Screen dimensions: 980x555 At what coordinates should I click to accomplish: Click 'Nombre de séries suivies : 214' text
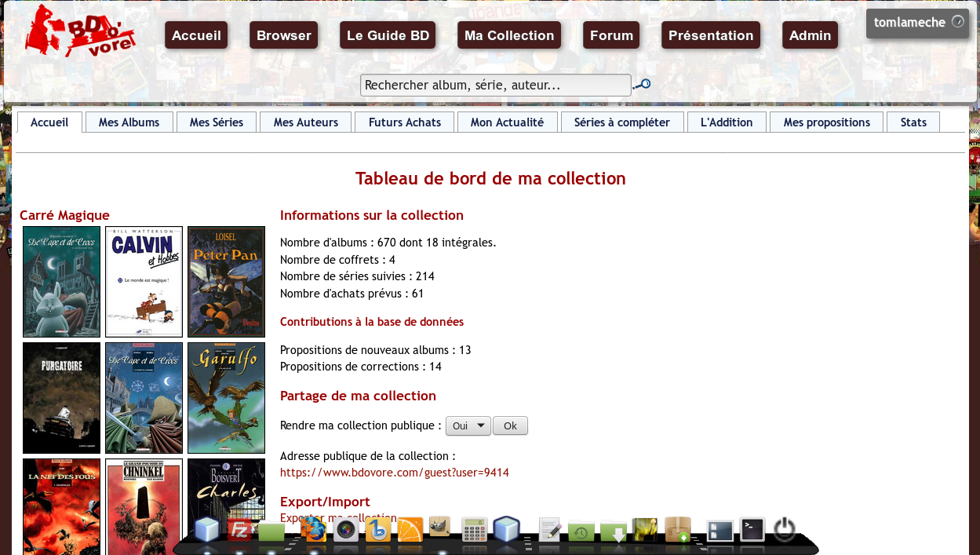[357, 276]
